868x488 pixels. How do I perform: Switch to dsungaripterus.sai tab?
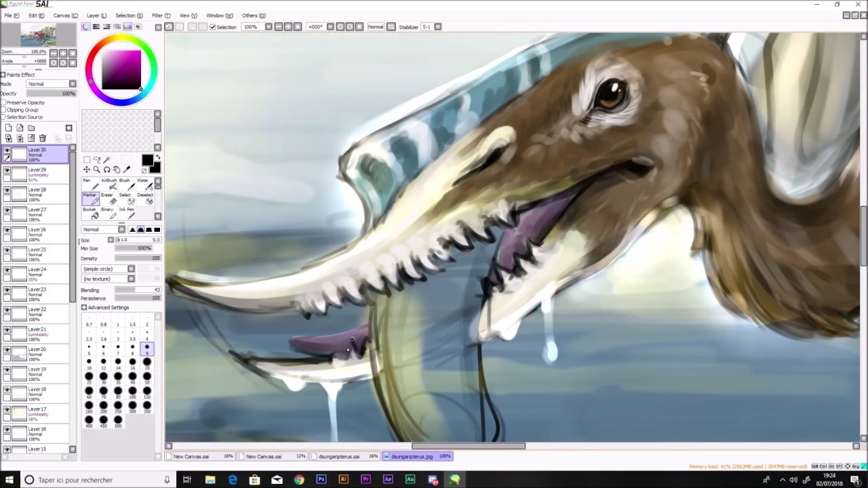pos(345,456)
